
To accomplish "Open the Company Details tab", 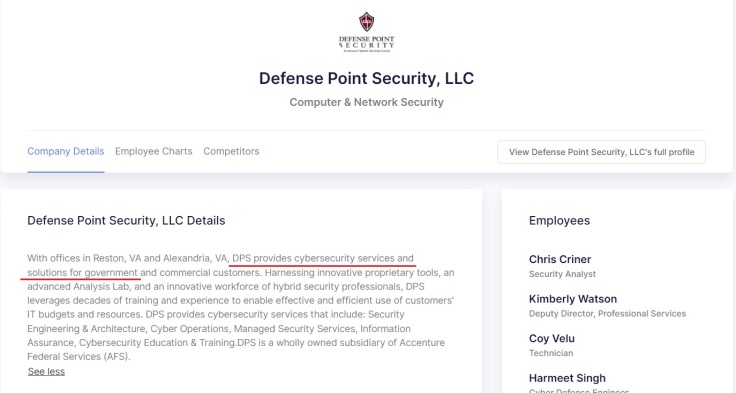I will pos(66,151).
